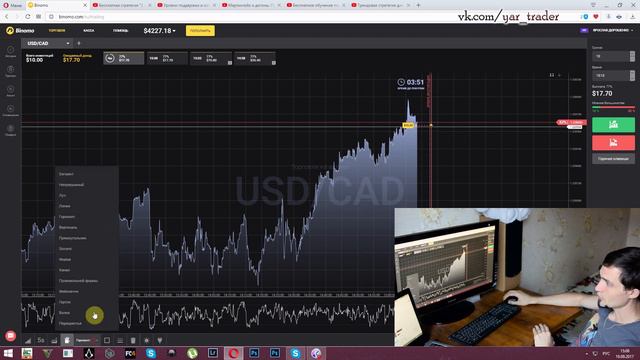Screen dimensions: 640x360
Task: Select Канал from drawing tools menu
Action: point(64,270)
